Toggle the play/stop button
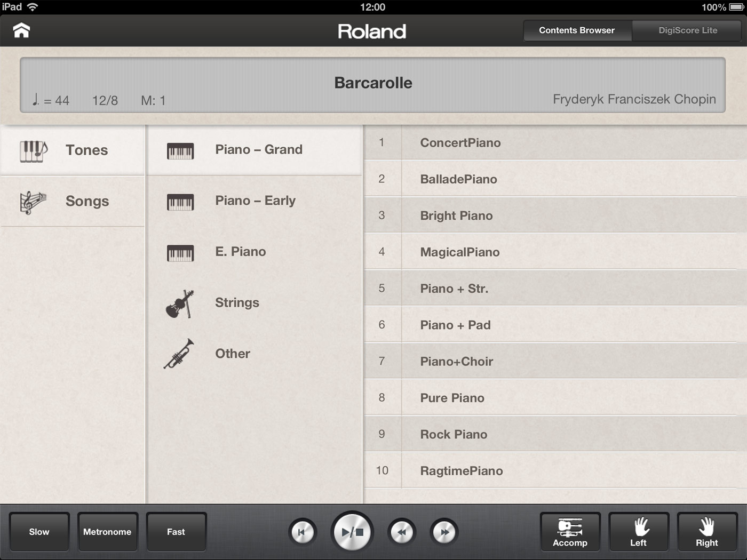This screenshot has width=747, height=560. click(x=352, y=532)
